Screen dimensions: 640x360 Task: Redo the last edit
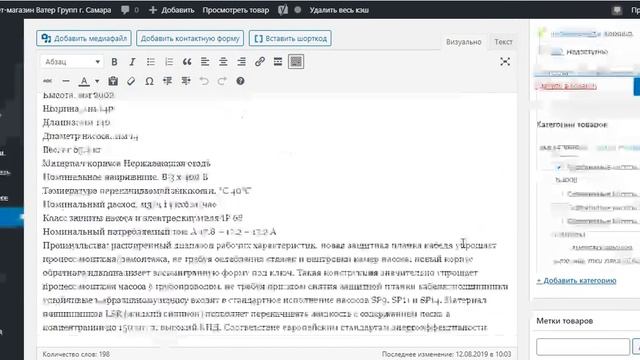pyautogui.click(x=222, y=81)
